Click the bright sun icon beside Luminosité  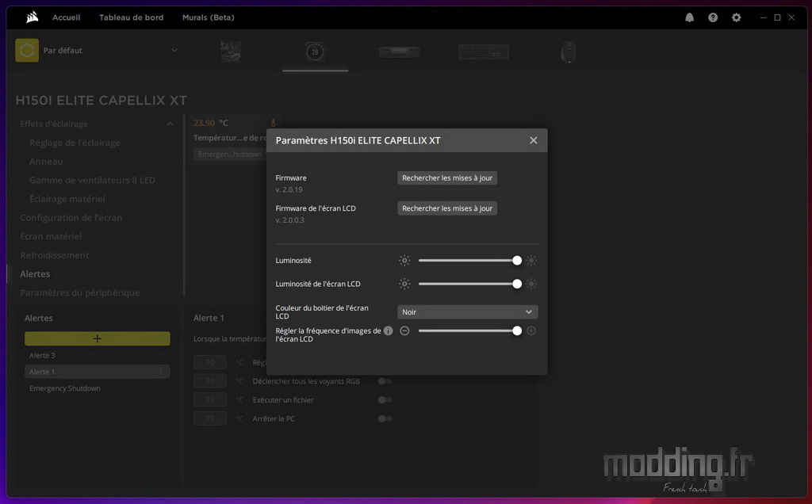click(x=531, y=260)
